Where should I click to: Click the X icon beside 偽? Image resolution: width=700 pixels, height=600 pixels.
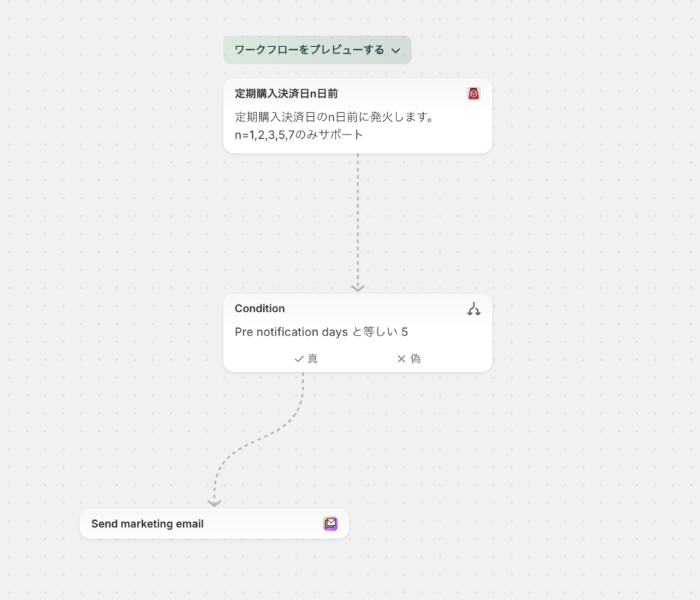coord(401,359)
